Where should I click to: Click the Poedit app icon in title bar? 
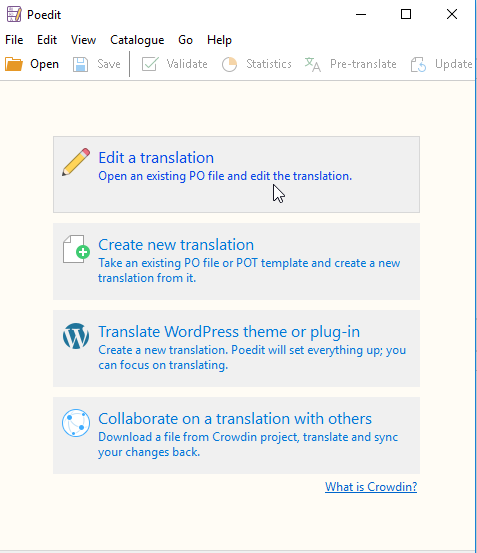[x=14, y=14]
